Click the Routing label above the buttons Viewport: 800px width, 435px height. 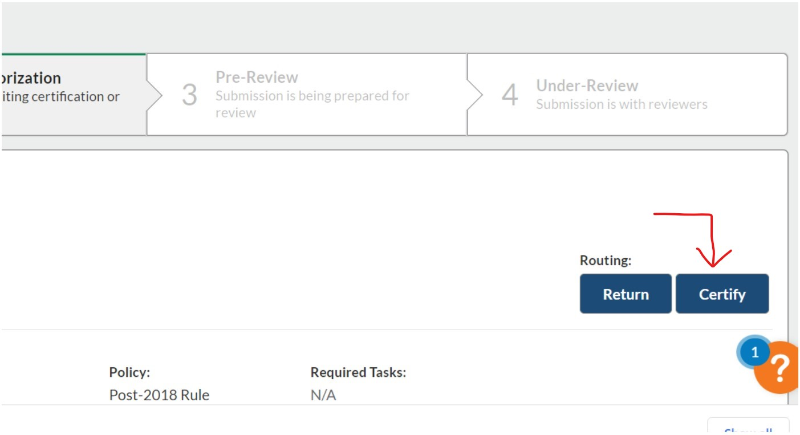click(606, 260)
